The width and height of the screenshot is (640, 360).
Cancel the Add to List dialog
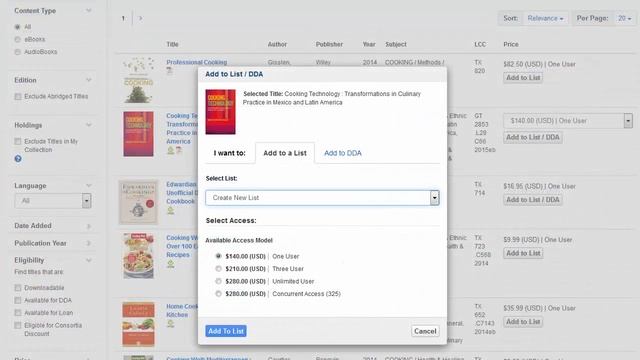425,331
